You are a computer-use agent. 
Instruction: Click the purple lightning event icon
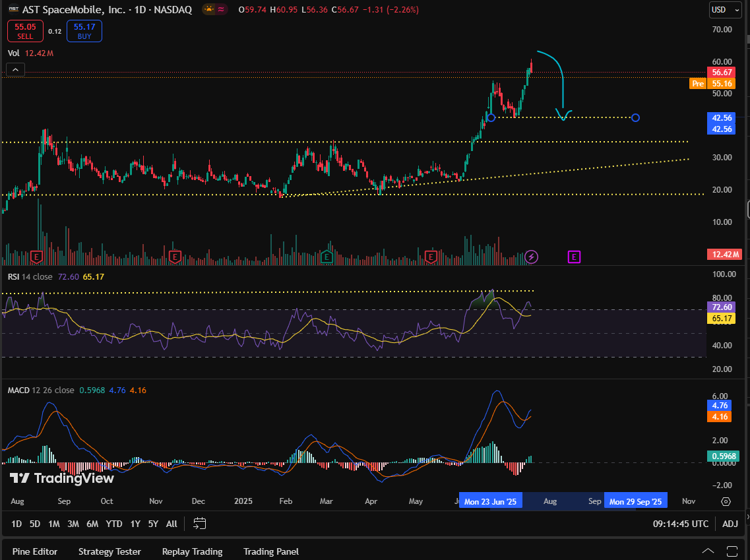tap(532, 257)
